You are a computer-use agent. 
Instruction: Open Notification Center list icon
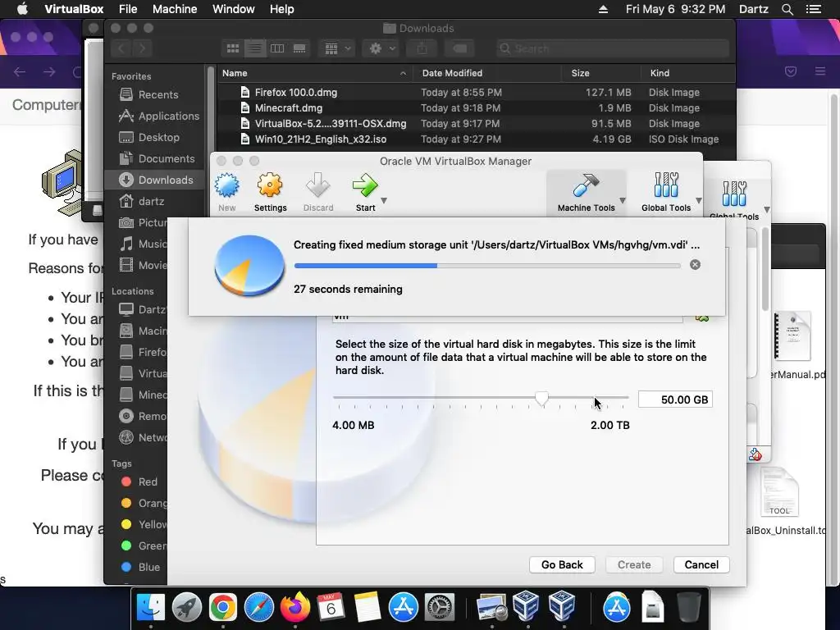814,9
